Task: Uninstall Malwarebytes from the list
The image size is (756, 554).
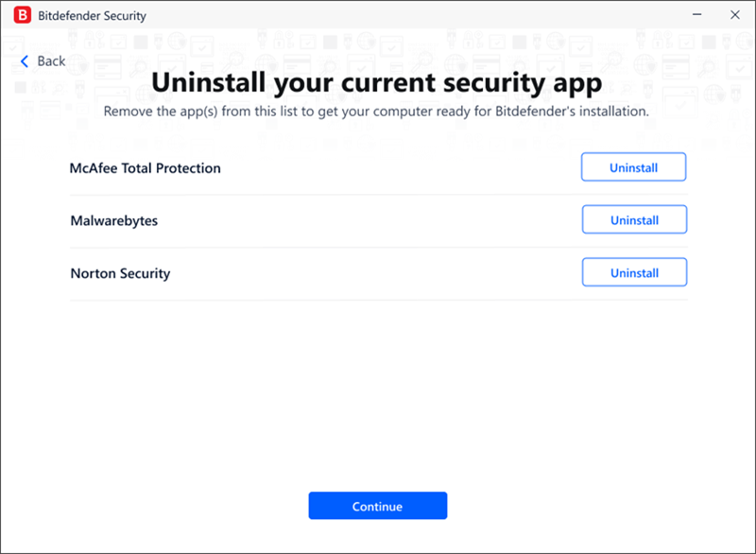Action: pos(634,219)
